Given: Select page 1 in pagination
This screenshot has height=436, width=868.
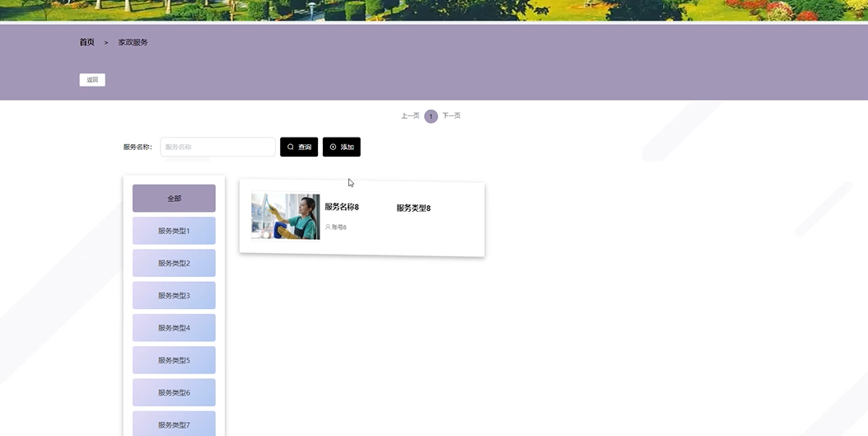Looking at the screenshot, I should 432,116.
